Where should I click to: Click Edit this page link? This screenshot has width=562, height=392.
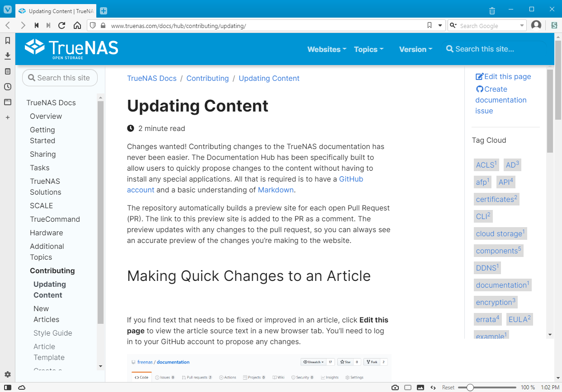pos(503,76)
